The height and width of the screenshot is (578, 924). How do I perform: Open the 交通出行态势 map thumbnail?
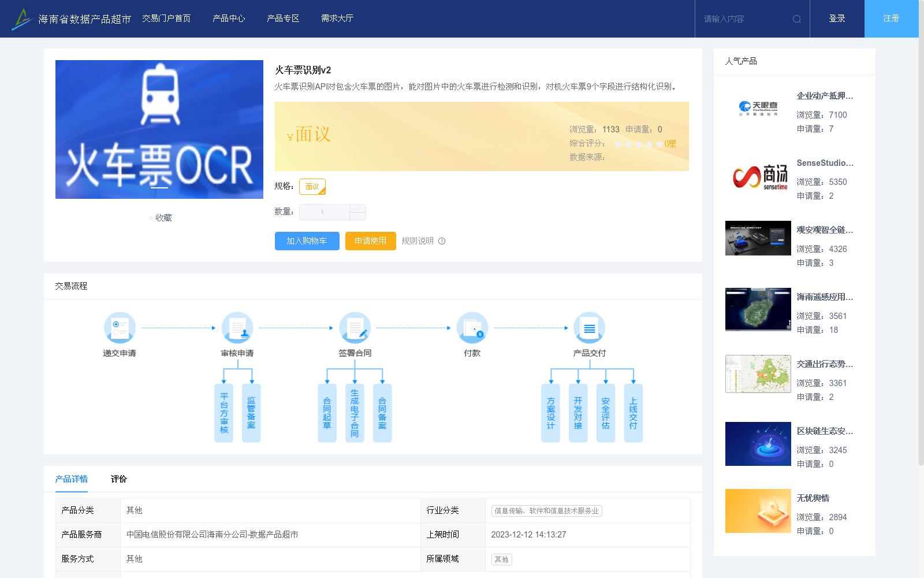pos(758,374)
